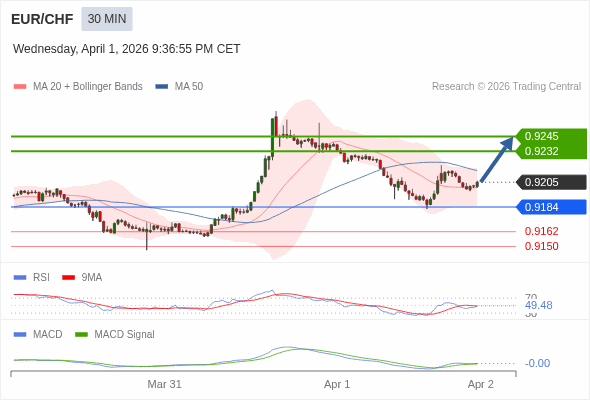Click the 0.9184 blue pivot label

551,207
